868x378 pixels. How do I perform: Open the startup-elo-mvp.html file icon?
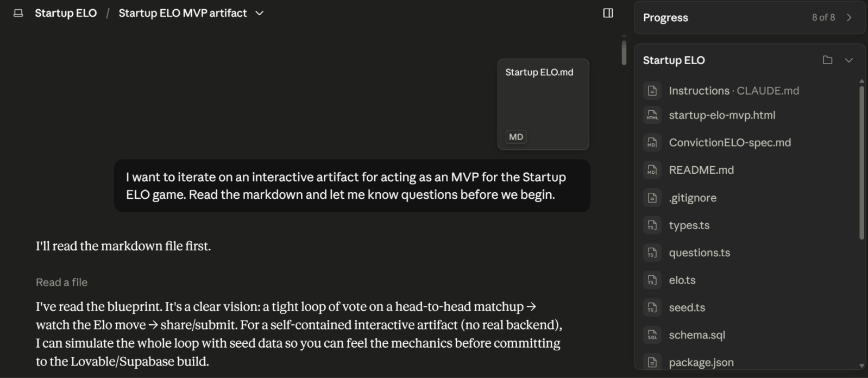point(652,115)
